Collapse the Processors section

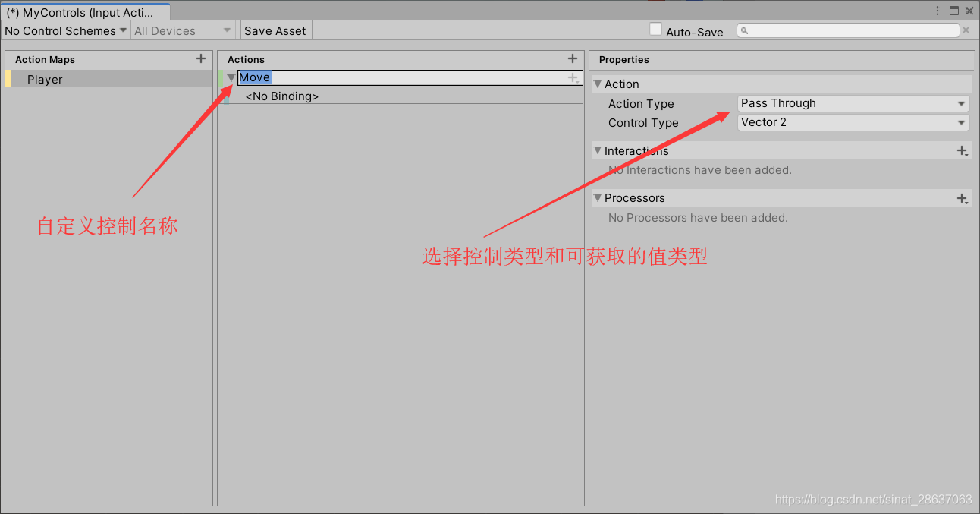597,198
